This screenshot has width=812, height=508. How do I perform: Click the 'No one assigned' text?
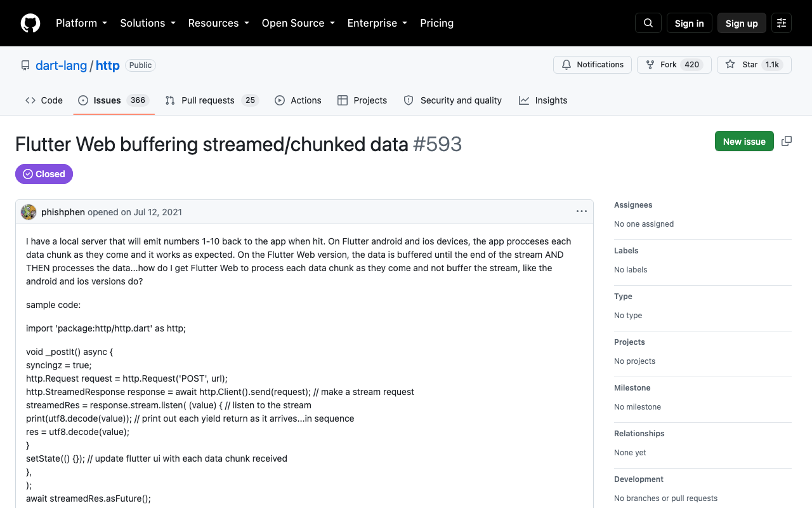click(x=644, y=224)
